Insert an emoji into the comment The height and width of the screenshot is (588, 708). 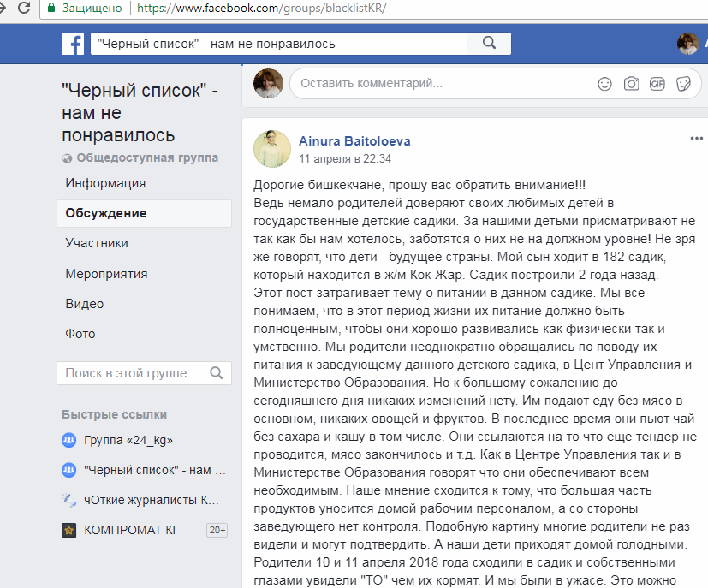click(604, 84)
